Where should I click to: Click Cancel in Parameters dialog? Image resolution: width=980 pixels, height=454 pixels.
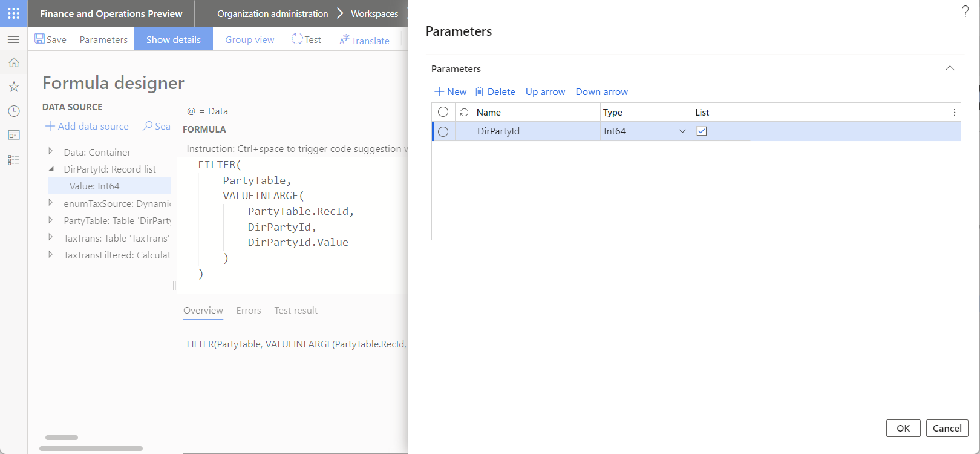(x=947, y=428)
